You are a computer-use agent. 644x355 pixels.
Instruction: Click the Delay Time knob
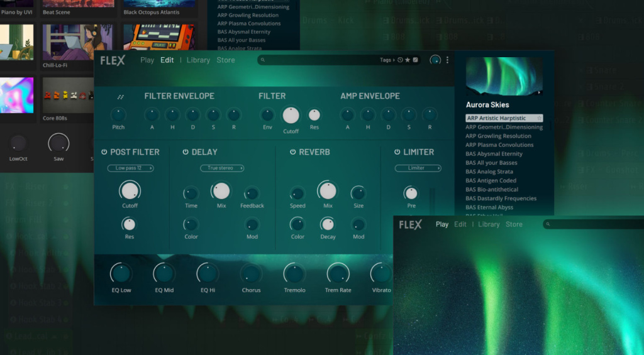click(x=191, y=194)
